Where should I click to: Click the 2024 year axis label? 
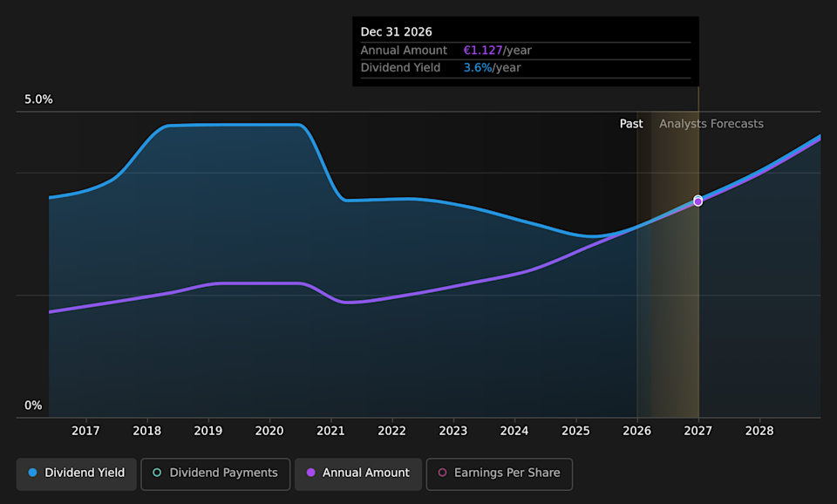click(514, 430)
